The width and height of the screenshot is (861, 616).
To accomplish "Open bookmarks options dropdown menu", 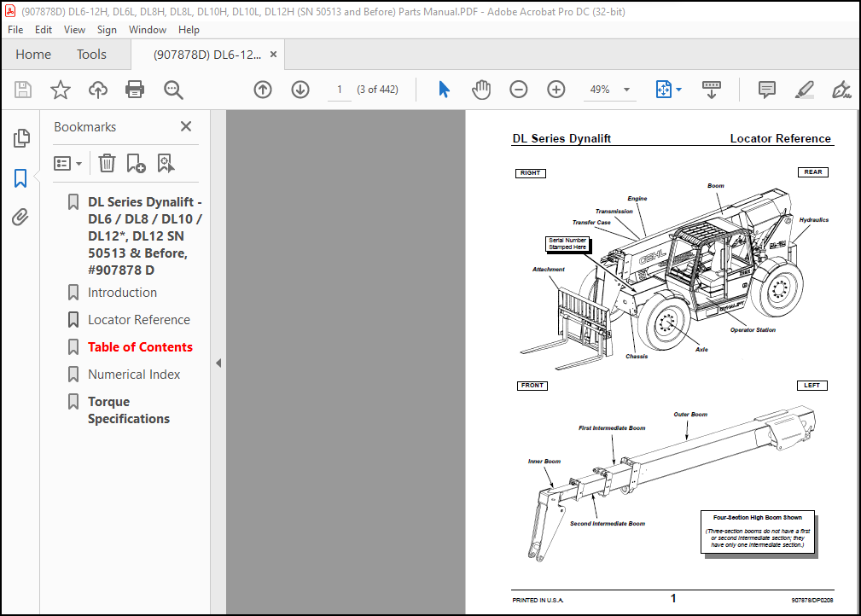I will (x=67, y=163).
